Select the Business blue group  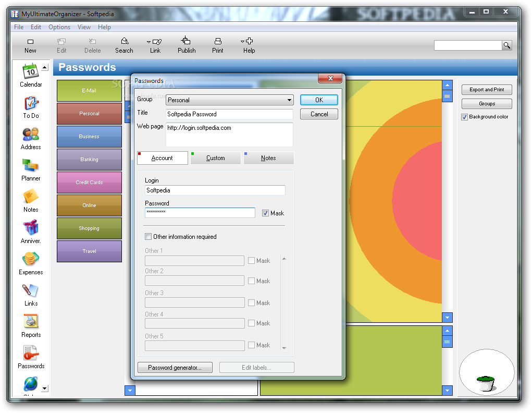coord(89,137)
